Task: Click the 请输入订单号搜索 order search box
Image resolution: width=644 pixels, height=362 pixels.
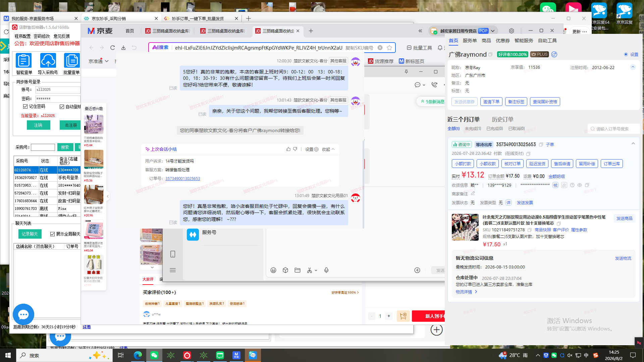Action: (x=614, y=129)
